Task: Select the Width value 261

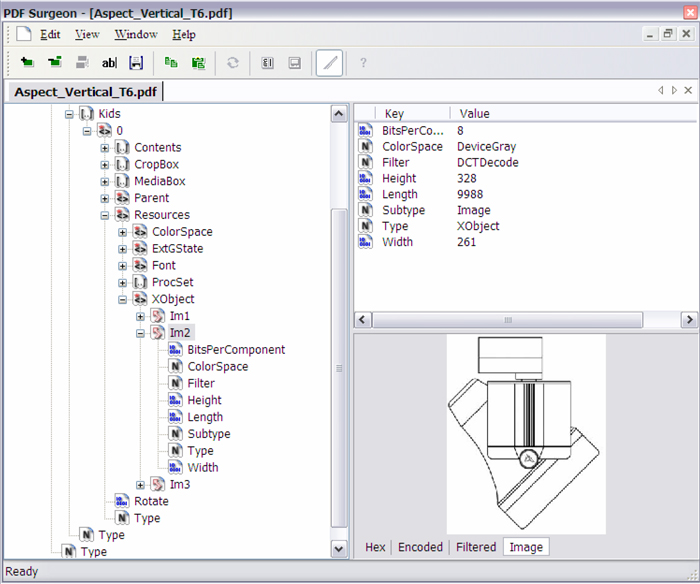Action: coord(466,242)
